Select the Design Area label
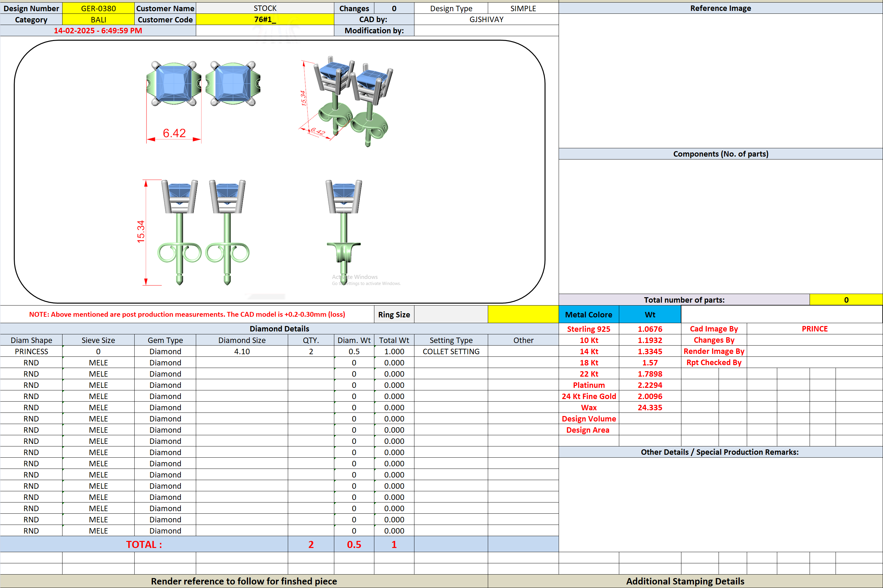 (588, 430)
